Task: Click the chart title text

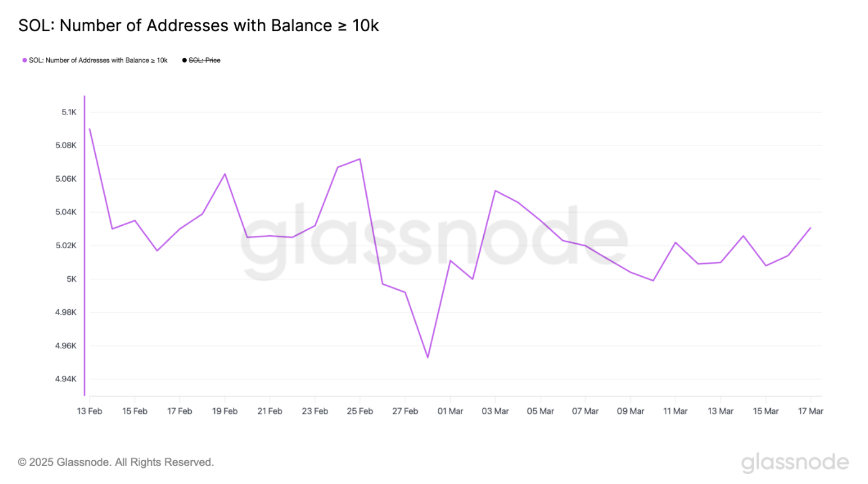Action: click(199, 26)
